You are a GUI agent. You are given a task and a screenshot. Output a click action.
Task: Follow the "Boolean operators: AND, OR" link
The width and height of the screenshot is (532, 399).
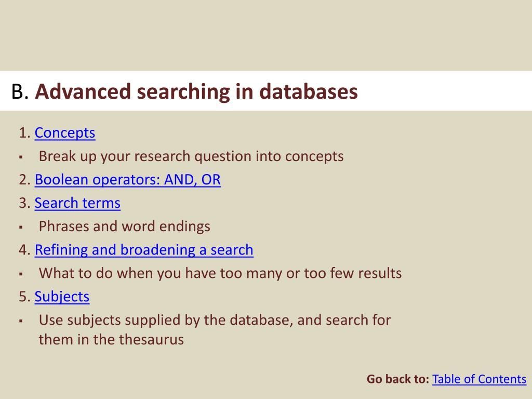pos(127,180)
